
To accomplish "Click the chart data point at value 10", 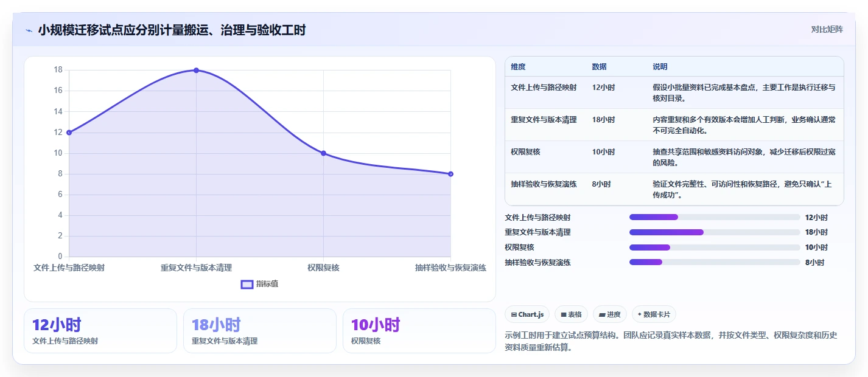I will click(x=323, y=153).
